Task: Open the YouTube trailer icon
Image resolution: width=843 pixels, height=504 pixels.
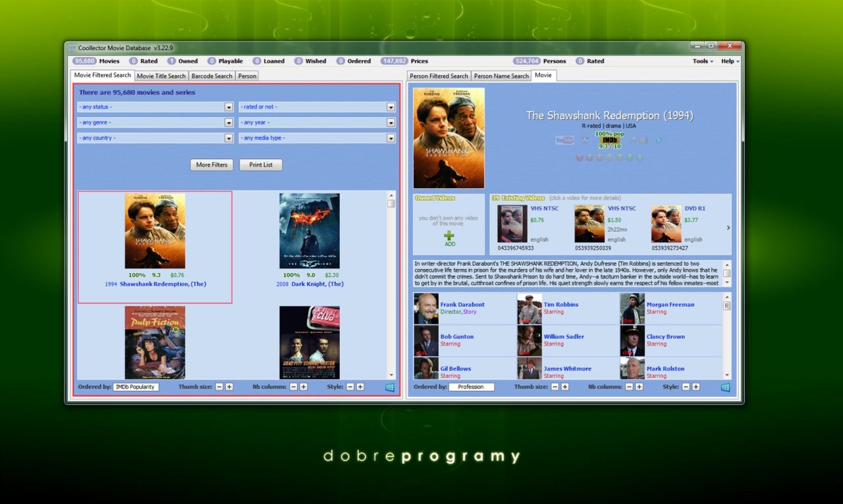Action: (564, 140)
